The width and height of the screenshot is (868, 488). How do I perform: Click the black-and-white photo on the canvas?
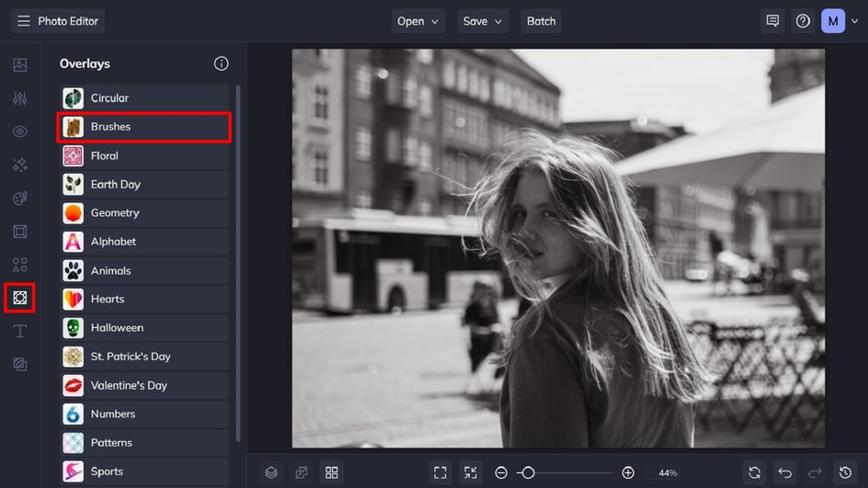point(558,248)
